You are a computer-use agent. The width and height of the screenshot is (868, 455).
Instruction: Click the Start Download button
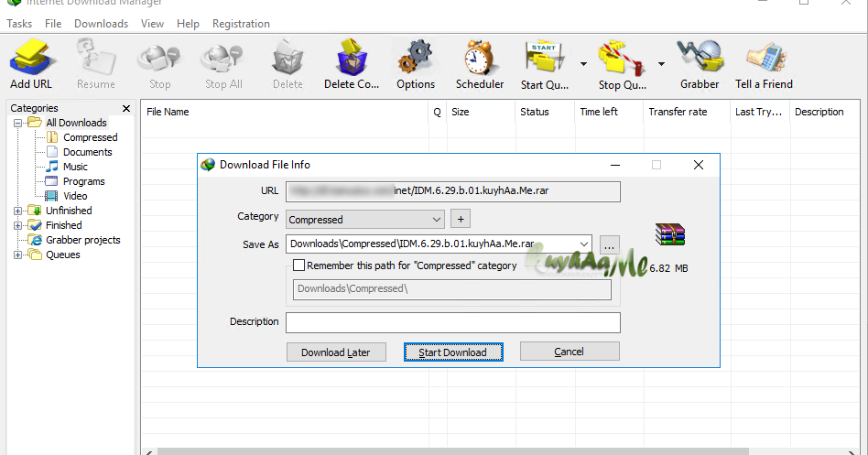coord(453,352)
